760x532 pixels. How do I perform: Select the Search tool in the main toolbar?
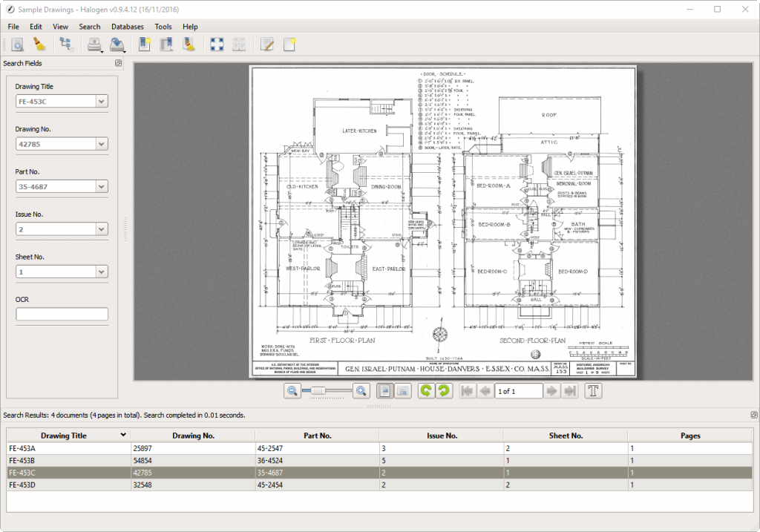[17, 45]
